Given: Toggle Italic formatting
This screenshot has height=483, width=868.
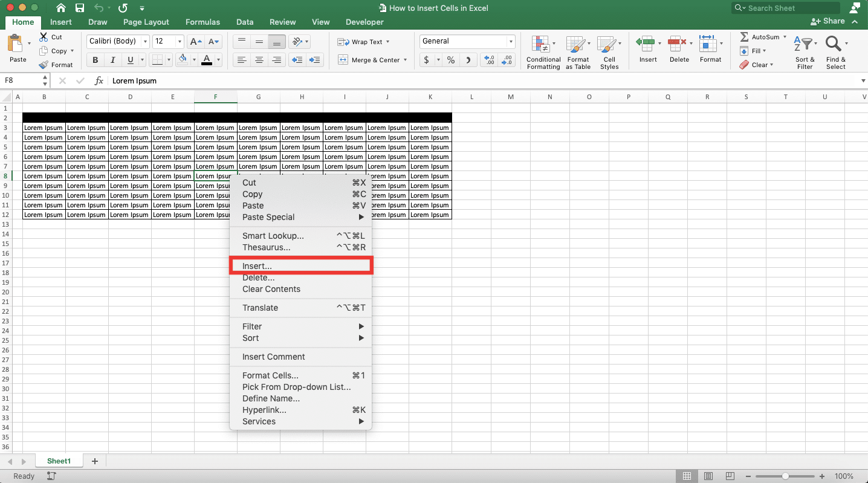Looking at the screenshot, I should coord(112,60).
